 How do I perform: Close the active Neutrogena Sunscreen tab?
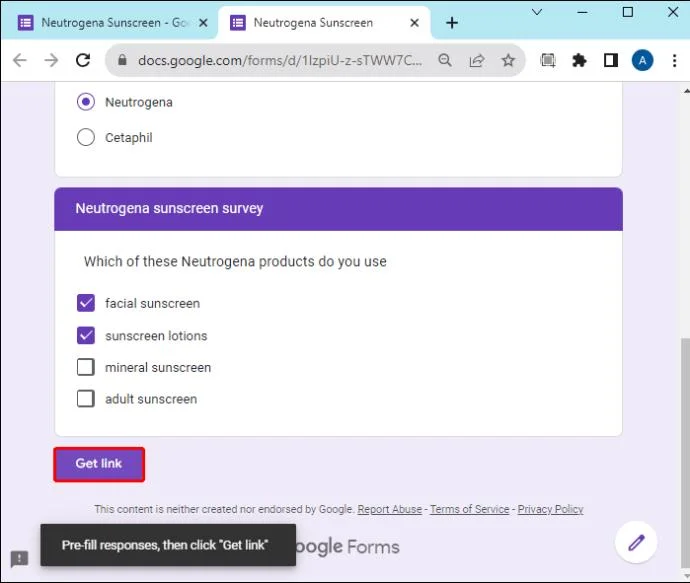(414, 23)
